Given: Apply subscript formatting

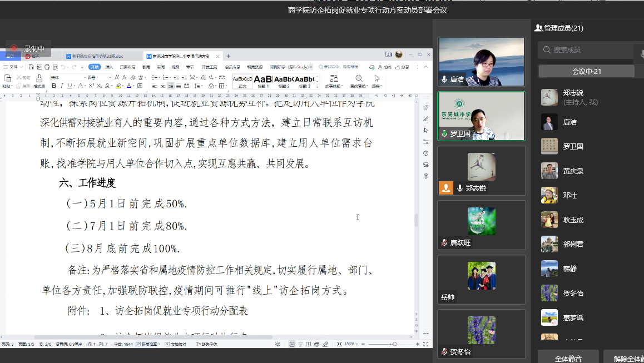Looking at the screenshot, I should pos(100,86).
